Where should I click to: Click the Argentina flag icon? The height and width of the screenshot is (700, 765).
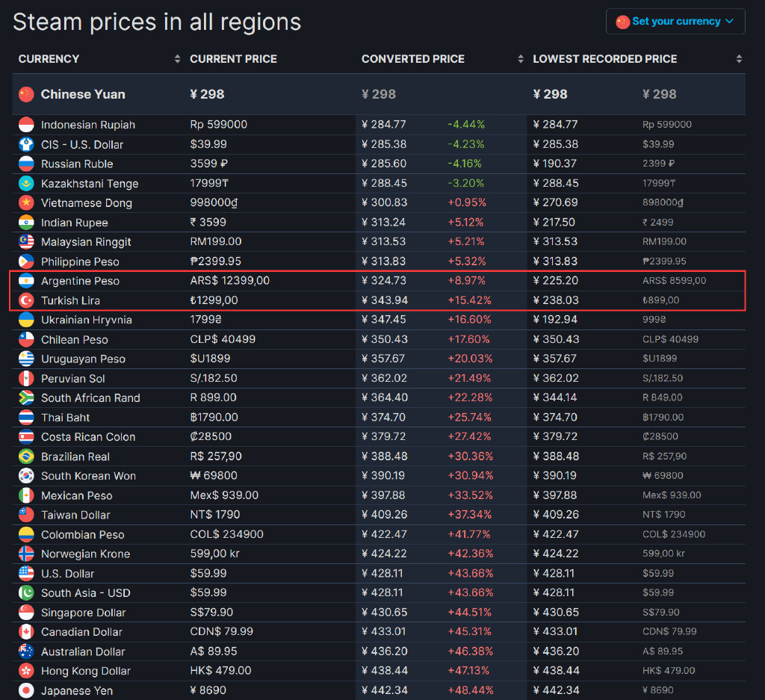pyautogui.click(x=26, y=281)
